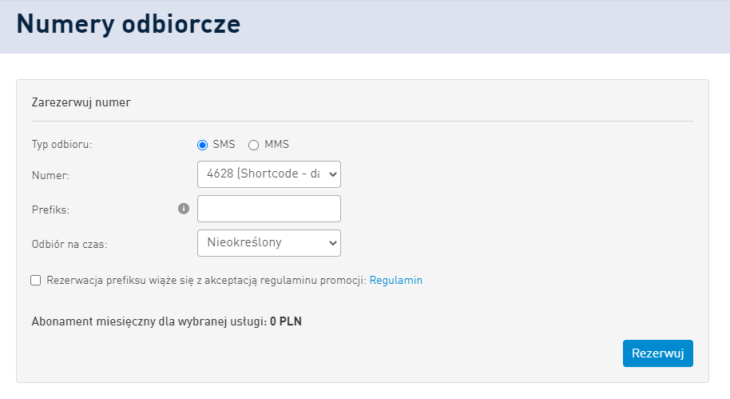Open the Numer dropdown showing 4628 Shortcode
Image resolution: width=730 pixels, height=399 pixels.
click(269, 174)
